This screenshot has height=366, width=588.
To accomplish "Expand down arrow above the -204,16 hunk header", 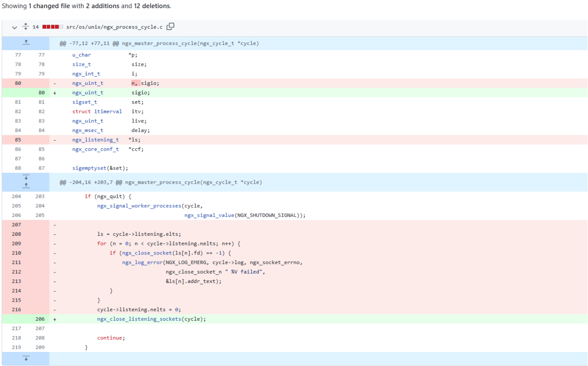I will click(x=25, y=177).
